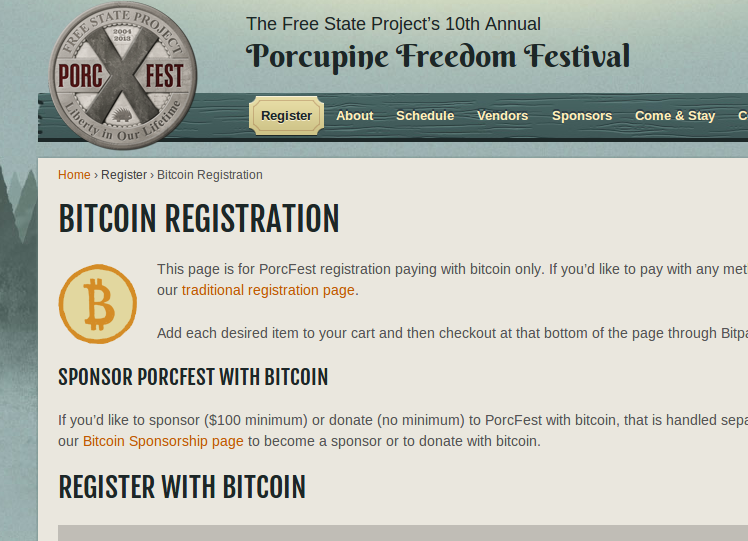Viewport: 748px width, 541px height.
Task: Select the Sponsors navigation item
Action: point(582,115)
